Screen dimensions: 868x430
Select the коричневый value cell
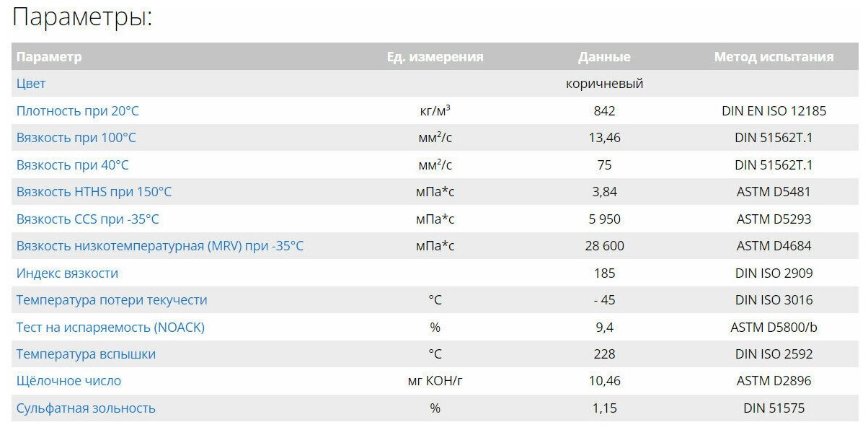604,84
